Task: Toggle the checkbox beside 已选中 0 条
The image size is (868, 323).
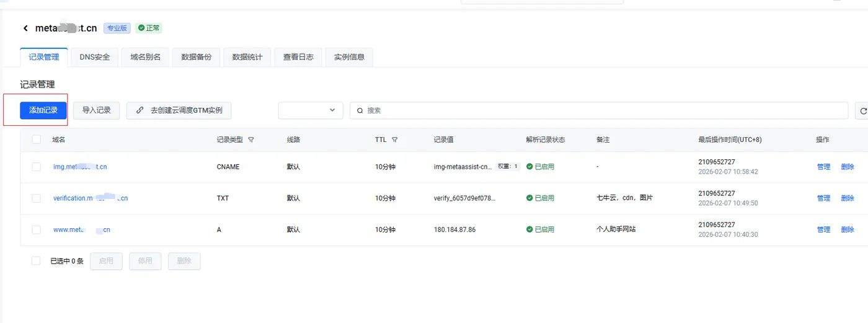Action: point(36,261)
